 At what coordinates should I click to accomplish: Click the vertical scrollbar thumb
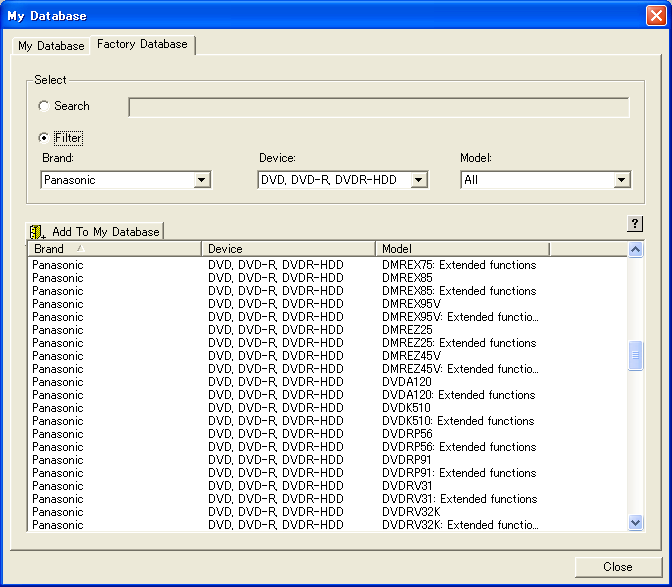[x=635, y=356]
